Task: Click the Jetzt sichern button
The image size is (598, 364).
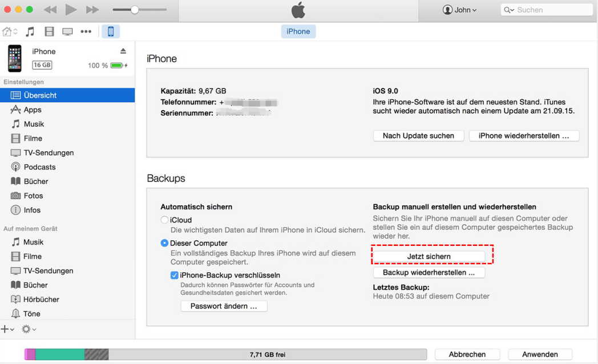Action: coord(429,256)
